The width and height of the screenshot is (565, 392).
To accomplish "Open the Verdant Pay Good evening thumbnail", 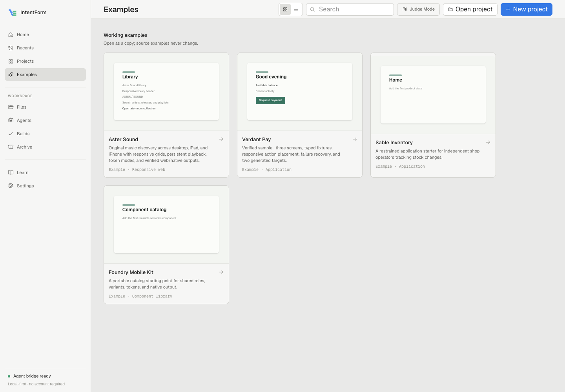I will coord(300,91).
